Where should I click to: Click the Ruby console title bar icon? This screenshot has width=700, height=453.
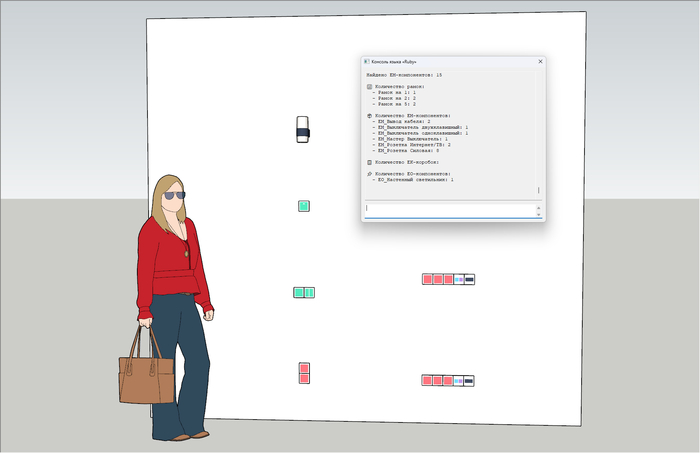click(367, 62)
